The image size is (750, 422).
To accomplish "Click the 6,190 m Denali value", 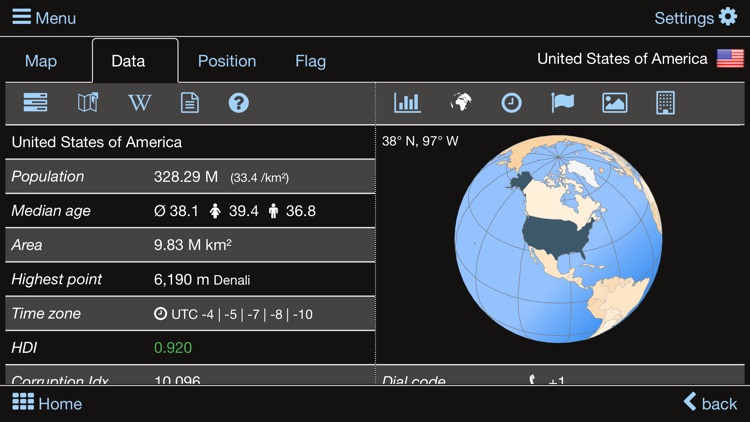I will click(x=202, y=279).
